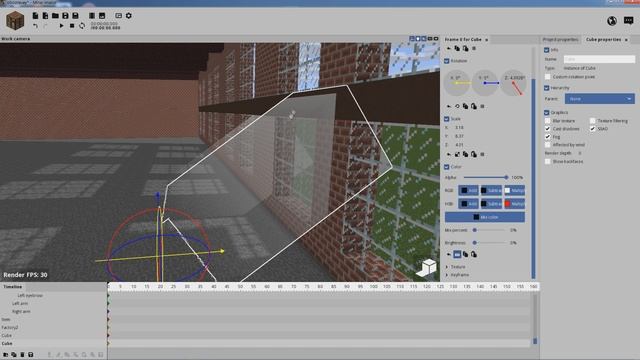This screenshot has height=360, width=640.
Task: Open the website globe icon
Action: click(611, 21)
